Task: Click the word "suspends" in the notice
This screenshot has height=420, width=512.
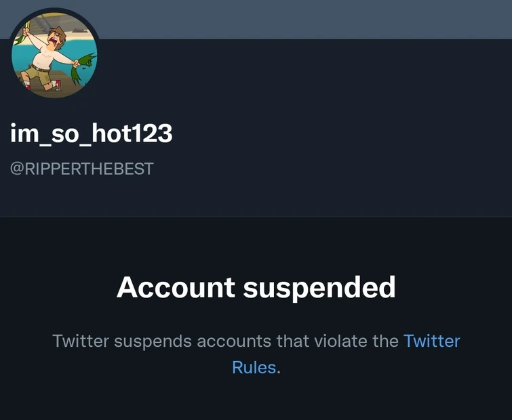Action: (x=152, y=340)
